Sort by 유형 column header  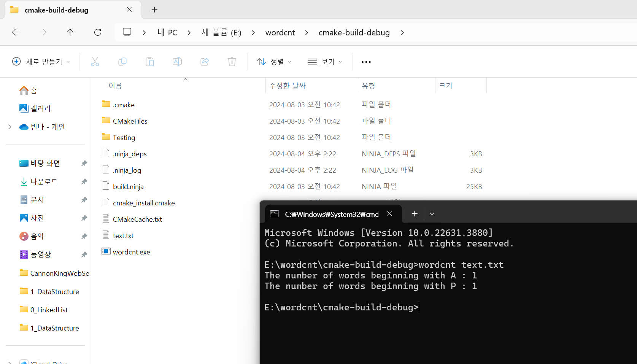[369, 86]
